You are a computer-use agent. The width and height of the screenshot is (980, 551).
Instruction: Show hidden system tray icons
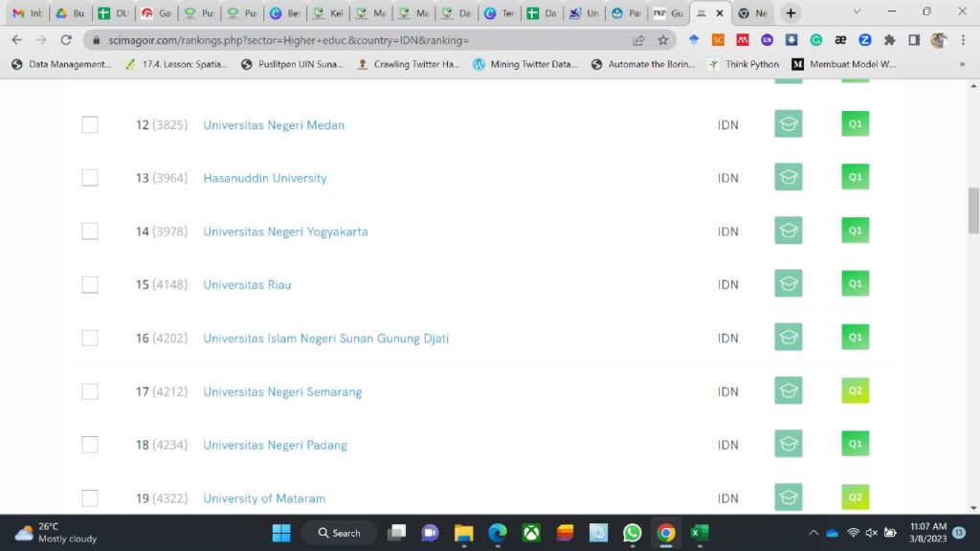tap(813, 533)
